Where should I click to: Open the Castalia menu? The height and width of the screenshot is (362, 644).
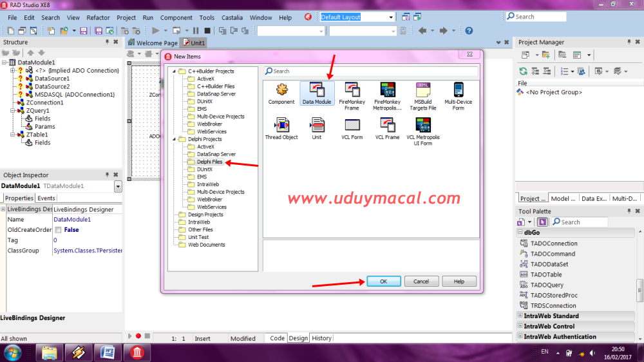point(232,17)
